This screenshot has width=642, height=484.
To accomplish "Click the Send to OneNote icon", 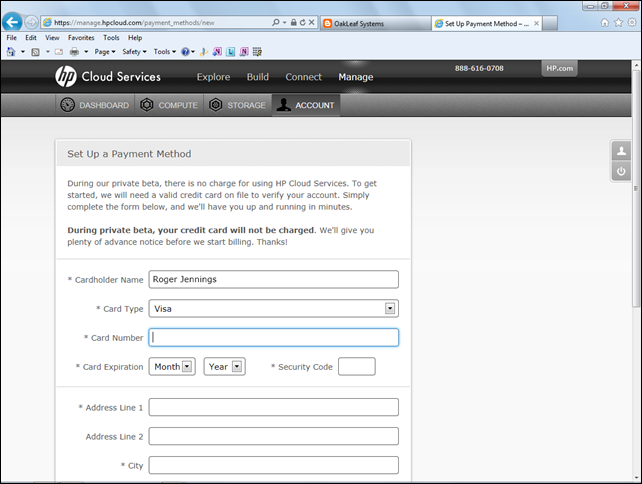I will [x=217, y=52].
